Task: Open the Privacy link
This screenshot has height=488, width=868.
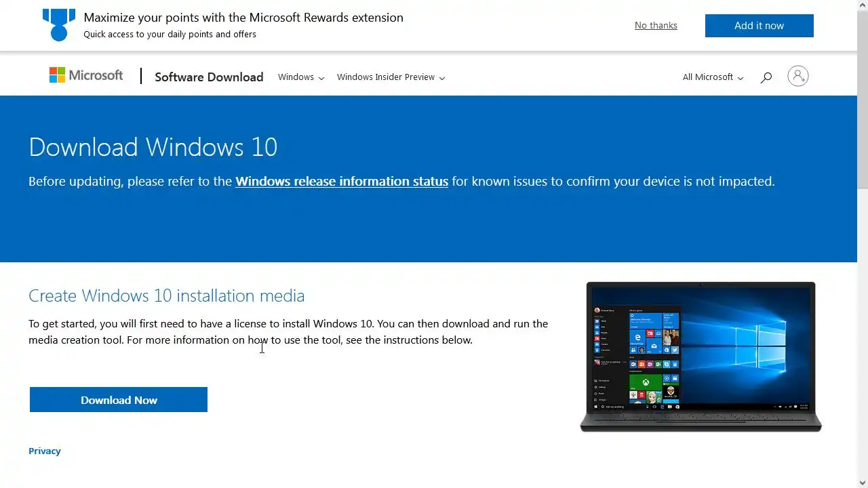Action: pos(45,451)
